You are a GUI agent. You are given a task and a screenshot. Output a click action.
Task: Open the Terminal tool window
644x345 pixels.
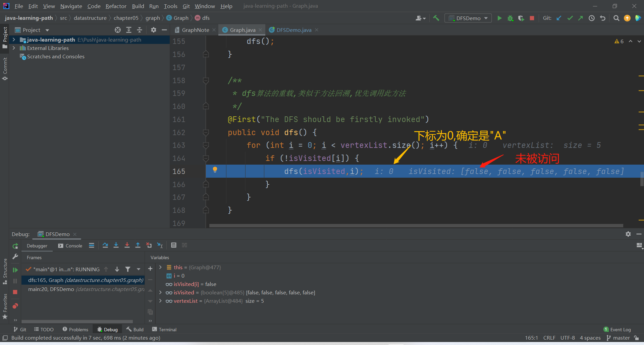164,330
